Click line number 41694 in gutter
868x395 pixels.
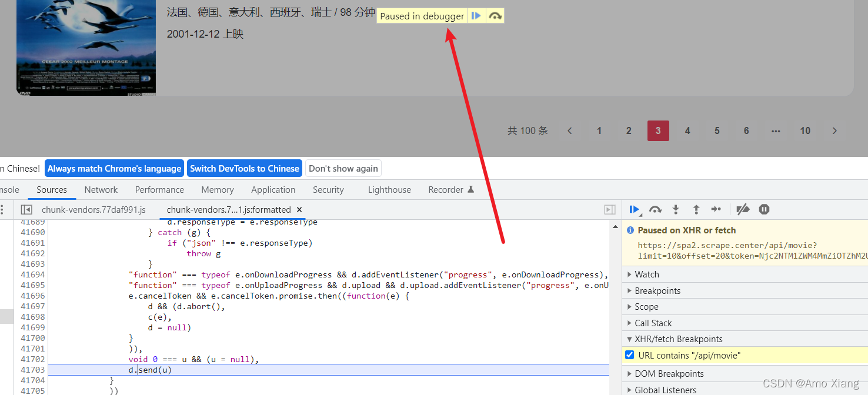coord(33,275)
